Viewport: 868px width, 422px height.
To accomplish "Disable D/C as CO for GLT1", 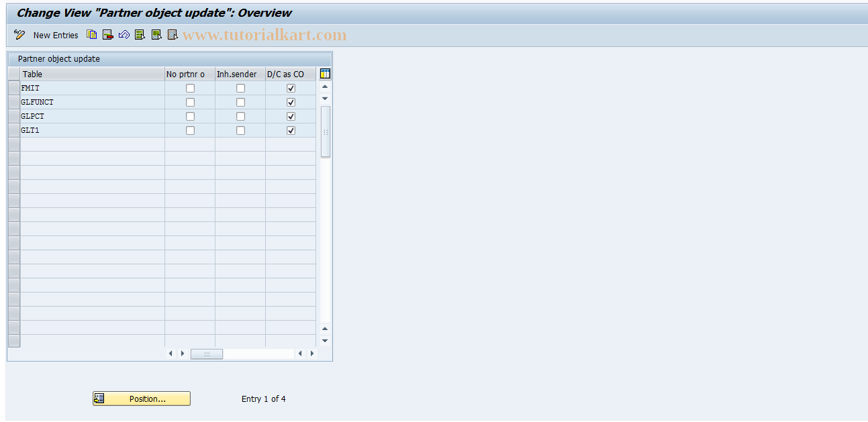I will pyautogui.click(x=291, y=130).
